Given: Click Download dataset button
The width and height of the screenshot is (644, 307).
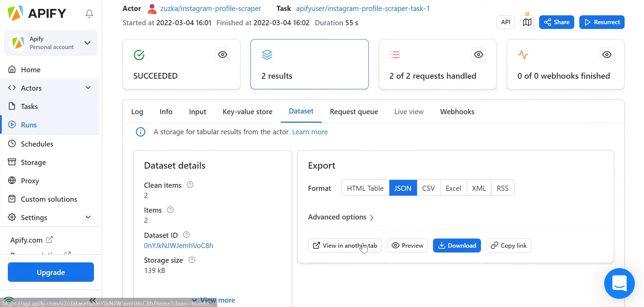Looking at the screenshot, I should (457, 246).
